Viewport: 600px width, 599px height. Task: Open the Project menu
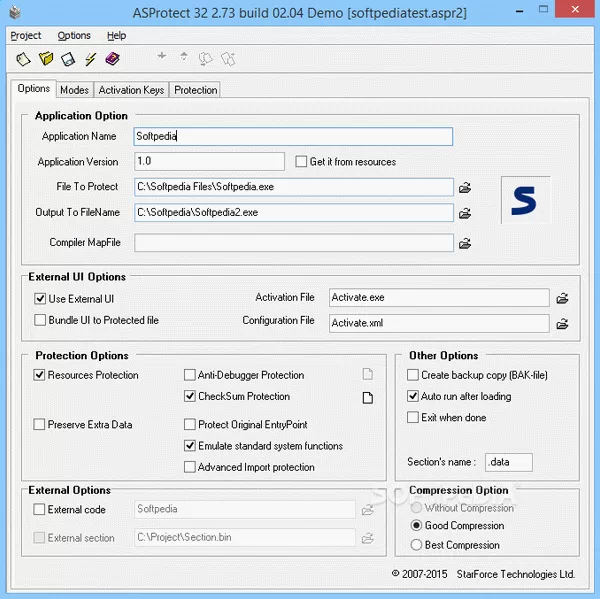pyautogui.click(x=26, y=36)
